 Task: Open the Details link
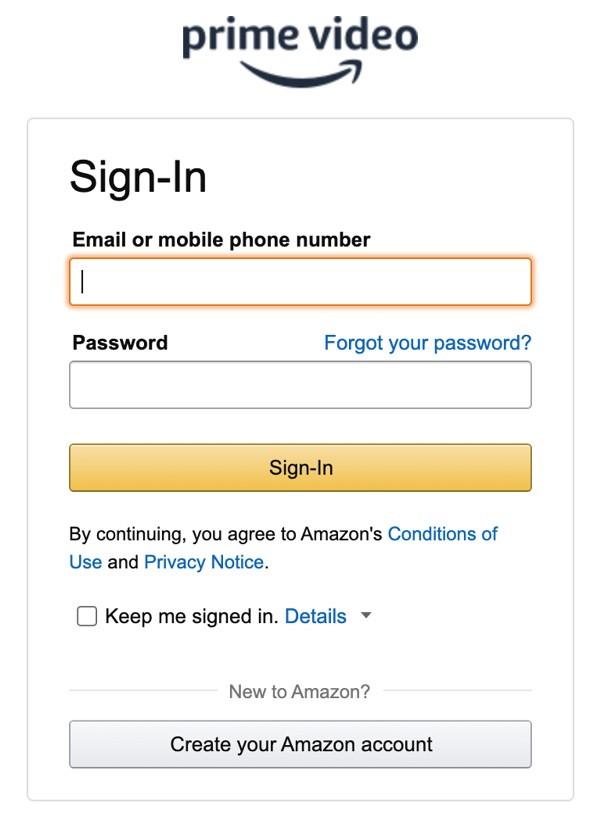[x=316, y=616]
